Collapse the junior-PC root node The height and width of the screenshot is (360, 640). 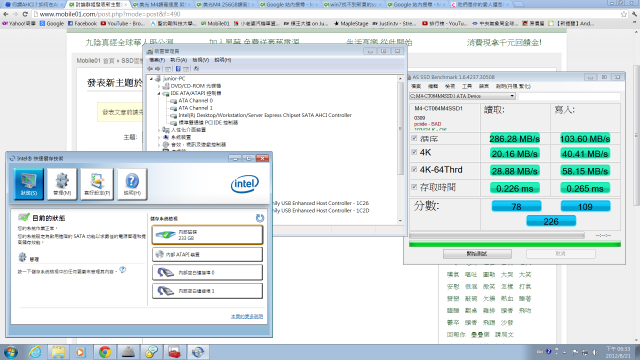point(151,78)
